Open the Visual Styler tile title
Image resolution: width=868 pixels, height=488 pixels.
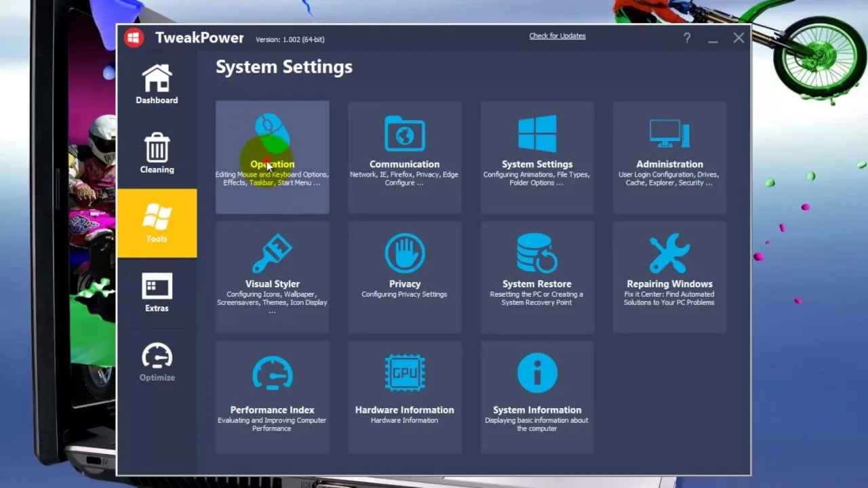(272, 284)
